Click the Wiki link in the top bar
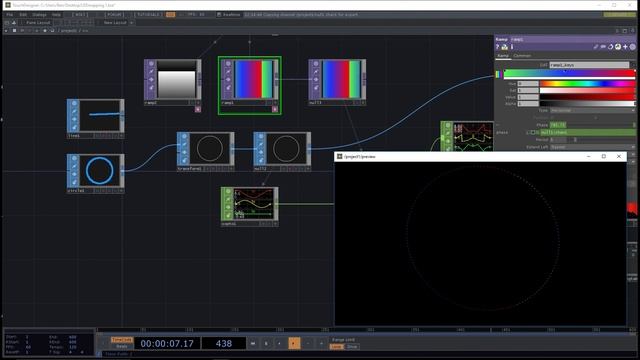The image size is (640, 360). point(80,15)
